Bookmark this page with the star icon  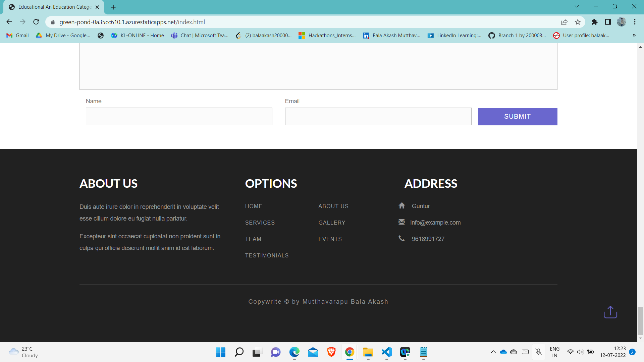pos(578,22)
